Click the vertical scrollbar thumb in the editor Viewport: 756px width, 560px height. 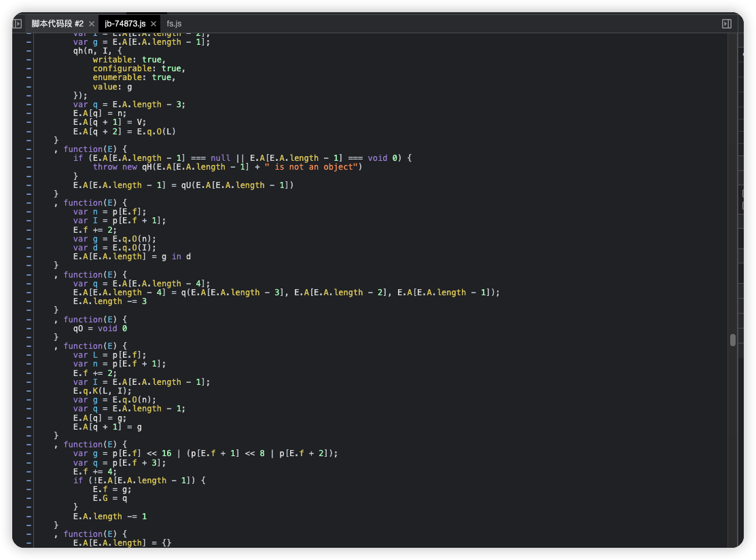coord(733,340)
